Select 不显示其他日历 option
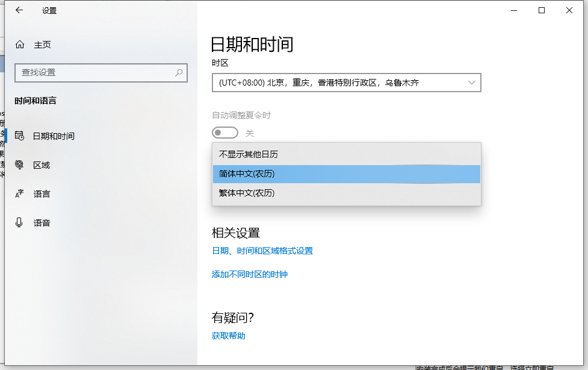Viewport: 588px width, 370px height. [248, 154]
